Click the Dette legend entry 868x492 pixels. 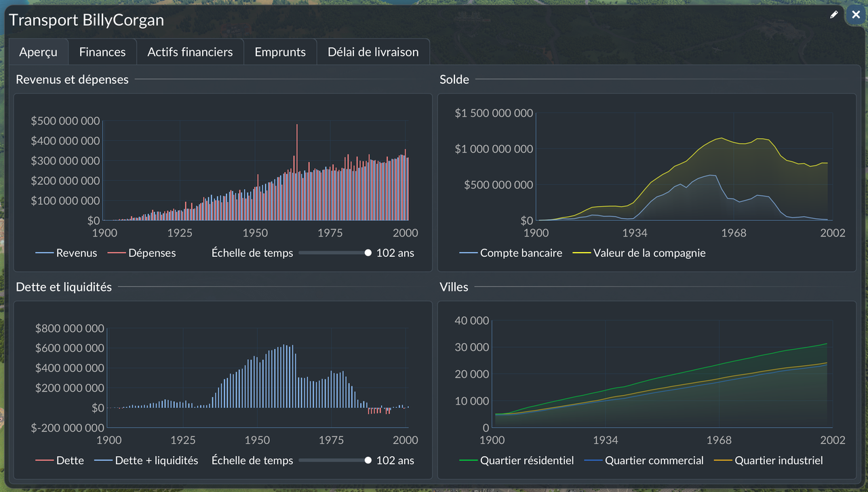point(60,460)
